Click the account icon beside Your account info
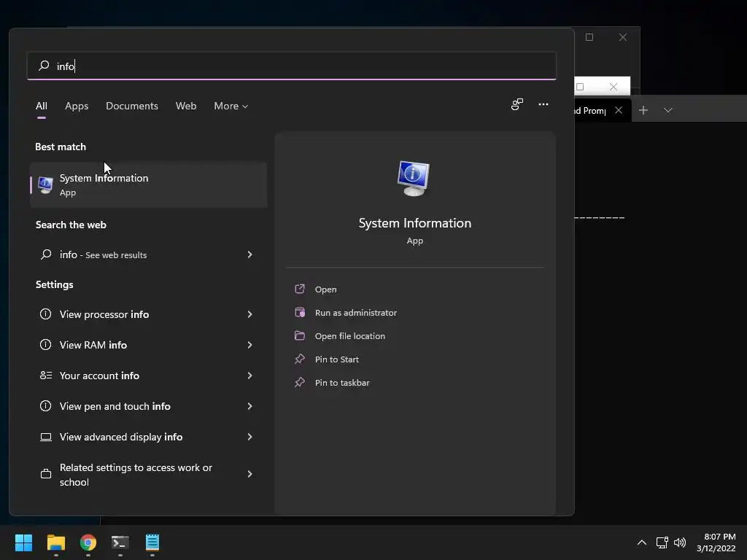 click(46, 376)
